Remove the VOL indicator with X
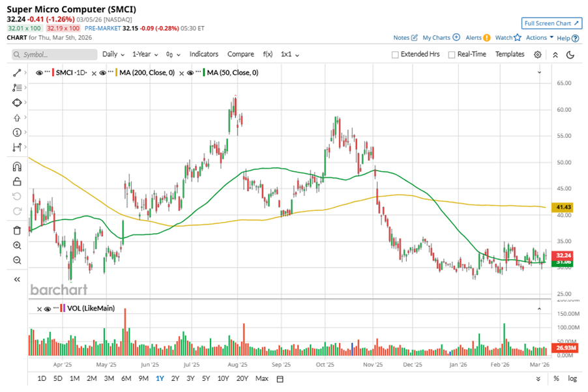 [x=39, y=309]
